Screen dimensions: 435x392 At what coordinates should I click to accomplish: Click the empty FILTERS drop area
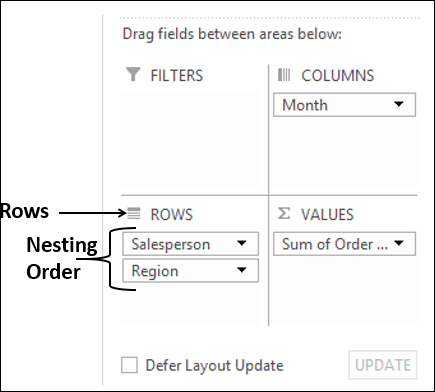(x=191, y=140)
